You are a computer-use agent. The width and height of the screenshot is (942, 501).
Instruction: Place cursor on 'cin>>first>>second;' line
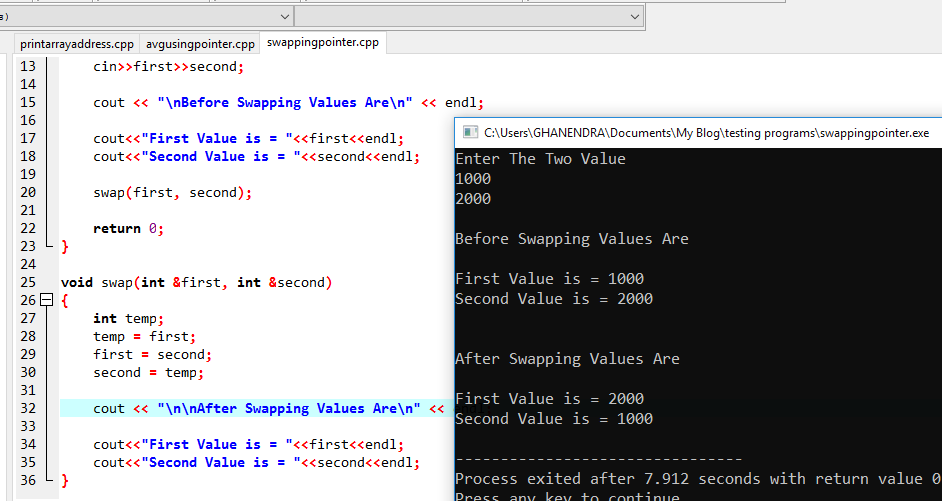coord(169,66)
